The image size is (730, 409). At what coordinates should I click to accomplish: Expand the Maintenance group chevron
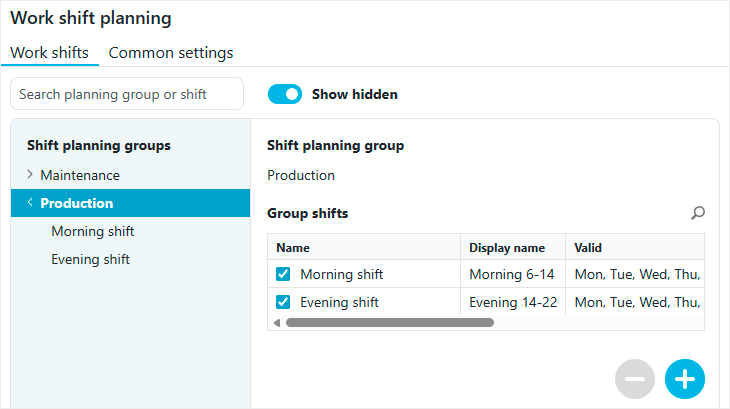(30, 175)
